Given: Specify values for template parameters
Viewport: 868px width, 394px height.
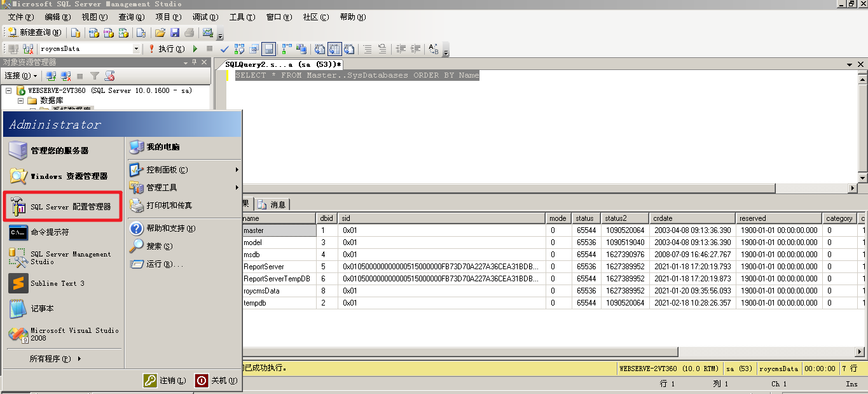Looking at the screenshot, I should 434,48.
